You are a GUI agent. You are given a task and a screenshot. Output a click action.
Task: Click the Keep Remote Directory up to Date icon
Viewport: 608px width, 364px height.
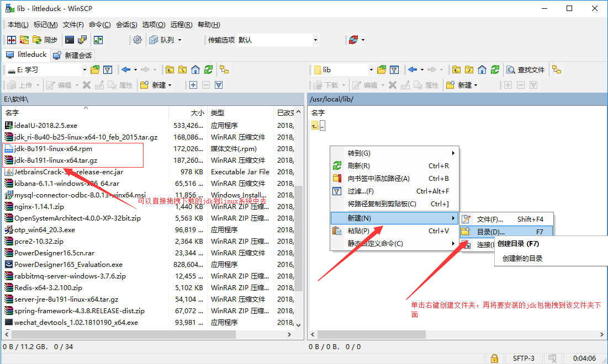[98, 40]
